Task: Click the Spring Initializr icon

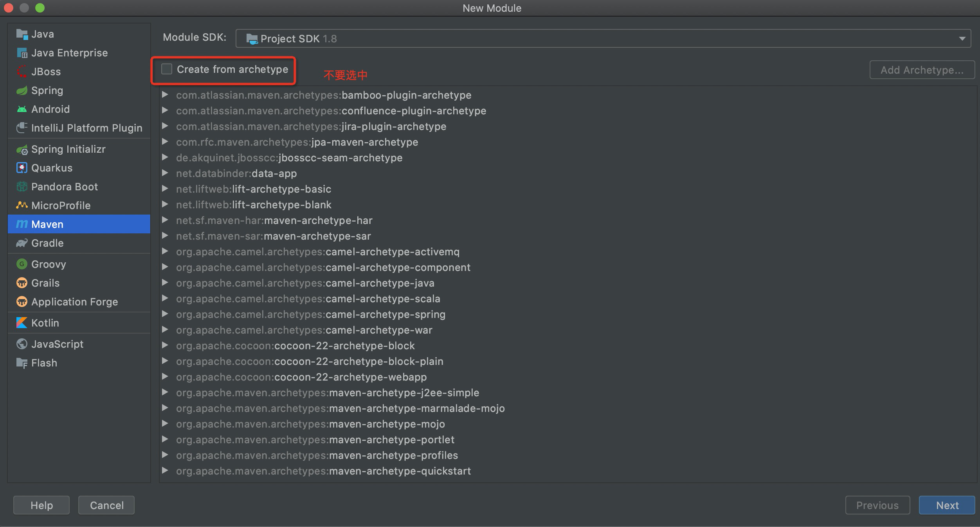Action: [22, 150]
